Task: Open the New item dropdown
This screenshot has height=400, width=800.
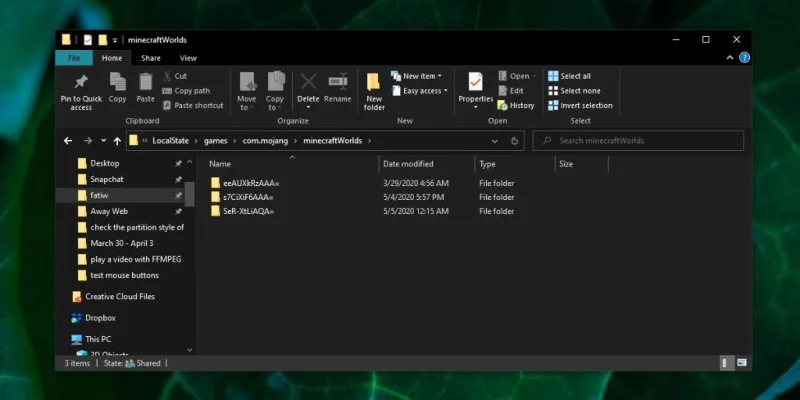Action: [x=416, y=76]
